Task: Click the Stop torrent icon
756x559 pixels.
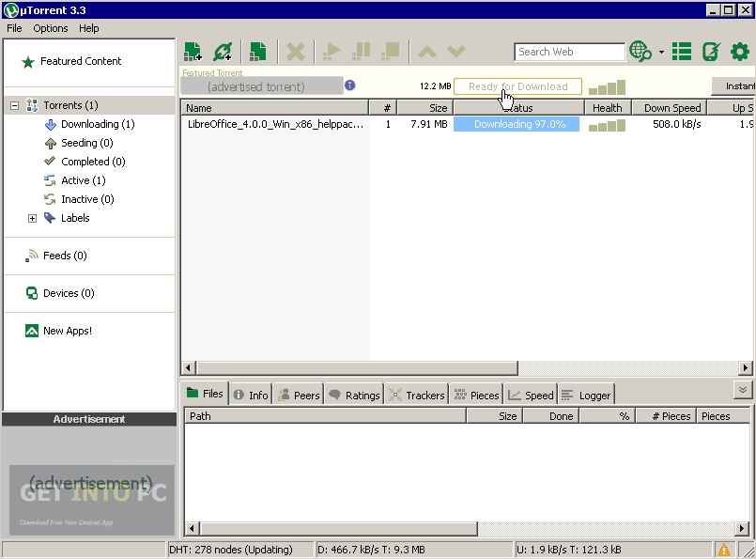Action: tap(391, 51)
